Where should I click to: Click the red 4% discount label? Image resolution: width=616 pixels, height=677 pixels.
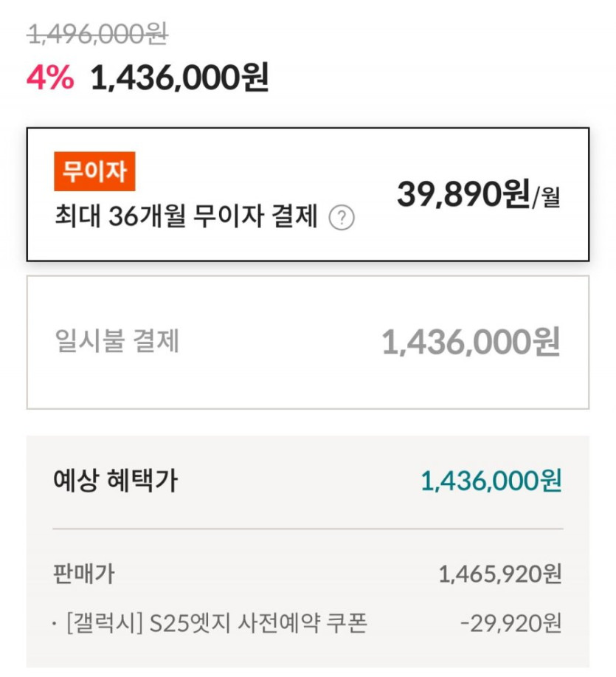click(x=50, y=78)
